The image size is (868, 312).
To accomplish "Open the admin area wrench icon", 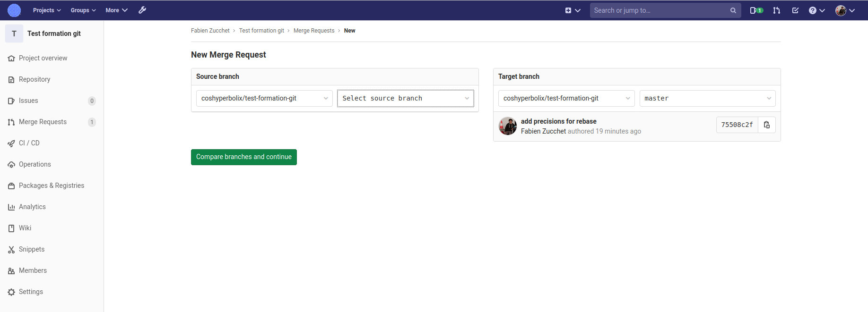I will click(142, 10).
